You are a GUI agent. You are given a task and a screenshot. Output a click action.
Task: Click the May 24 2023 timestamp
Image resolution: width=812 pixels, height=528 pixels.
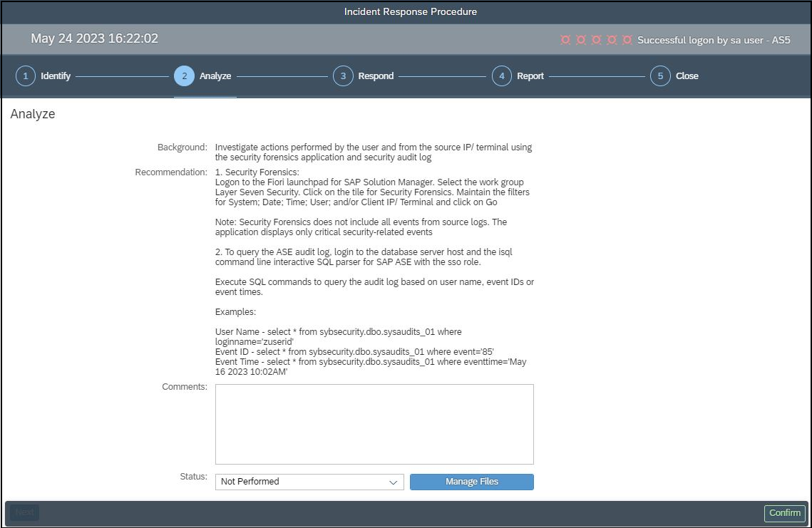[95, 38]
